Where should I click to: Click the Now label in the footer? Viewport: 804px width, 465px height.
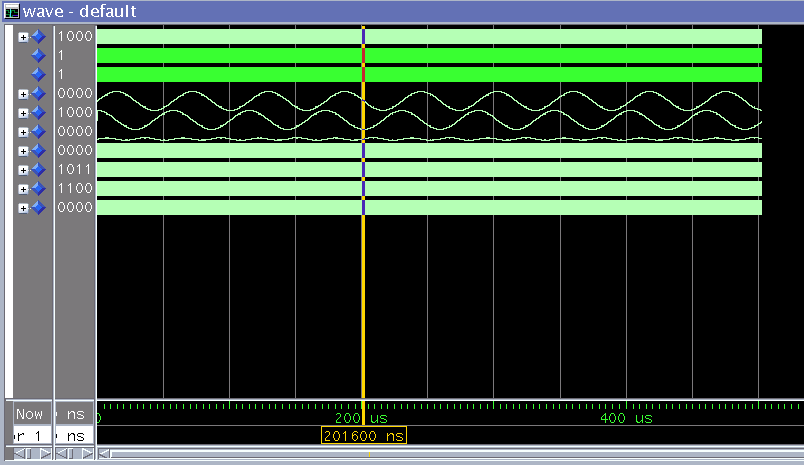(x=29, y=414)
